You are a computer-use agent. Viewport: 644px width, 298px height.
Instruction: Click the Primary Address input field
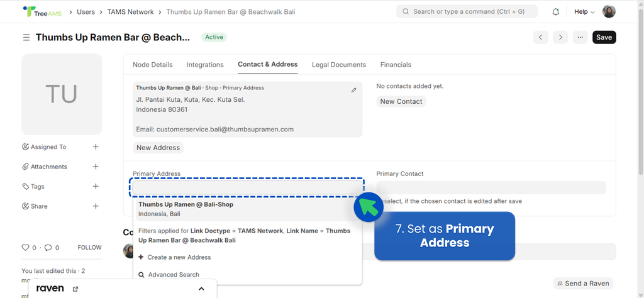pos(247,187)
